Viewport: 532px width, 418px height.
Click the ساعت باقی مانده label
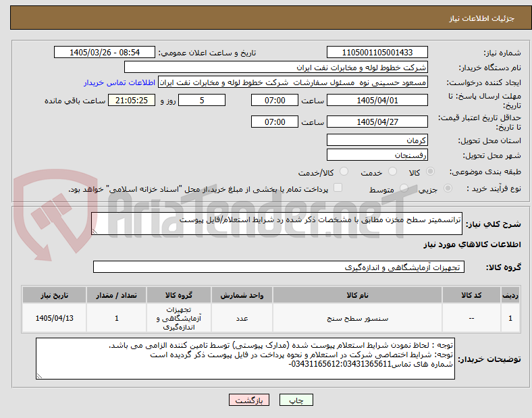click(75, 101)
